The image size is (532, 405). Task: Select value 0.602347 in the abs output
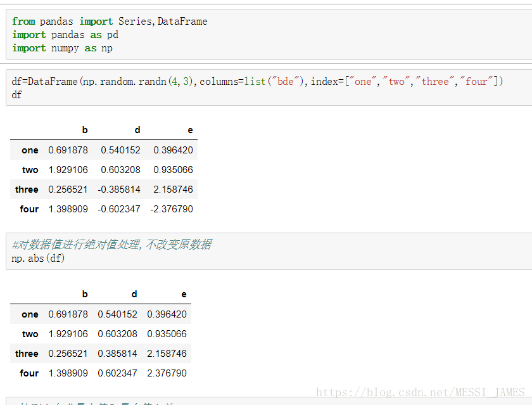pos(117,373)
